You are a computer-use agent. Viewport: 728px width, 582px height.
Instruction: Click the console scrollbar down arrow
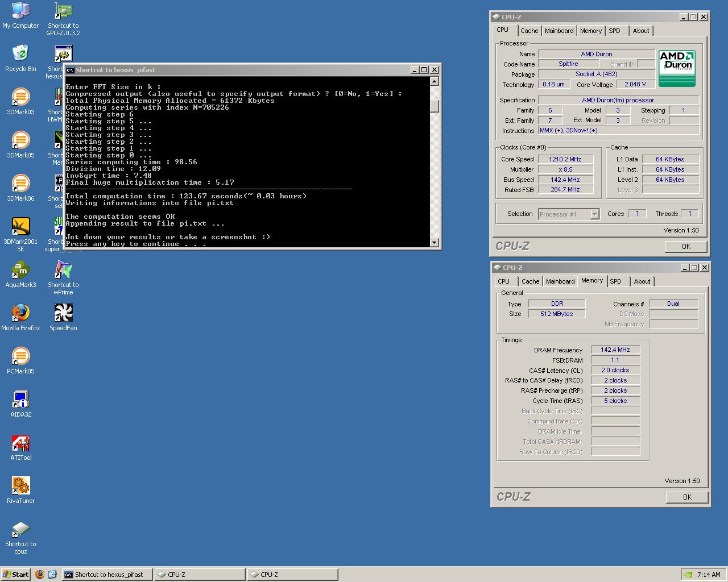pos(435,243)
